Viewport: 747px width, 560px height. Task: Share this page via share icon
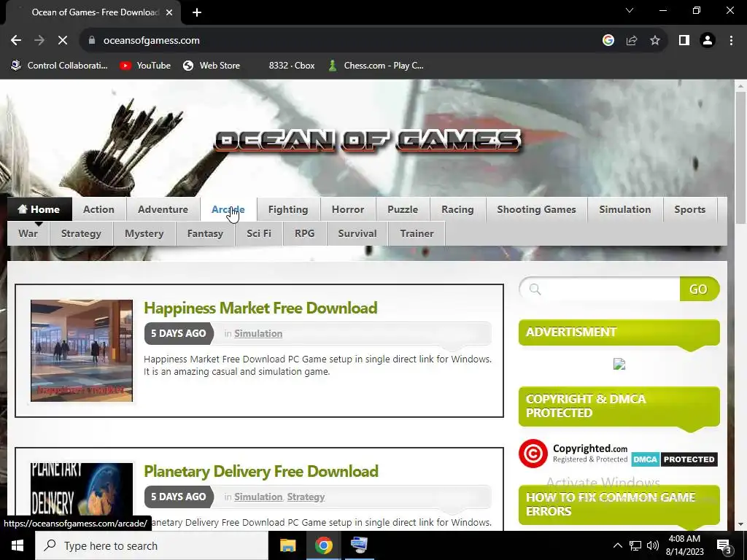(x=632, y=41)
